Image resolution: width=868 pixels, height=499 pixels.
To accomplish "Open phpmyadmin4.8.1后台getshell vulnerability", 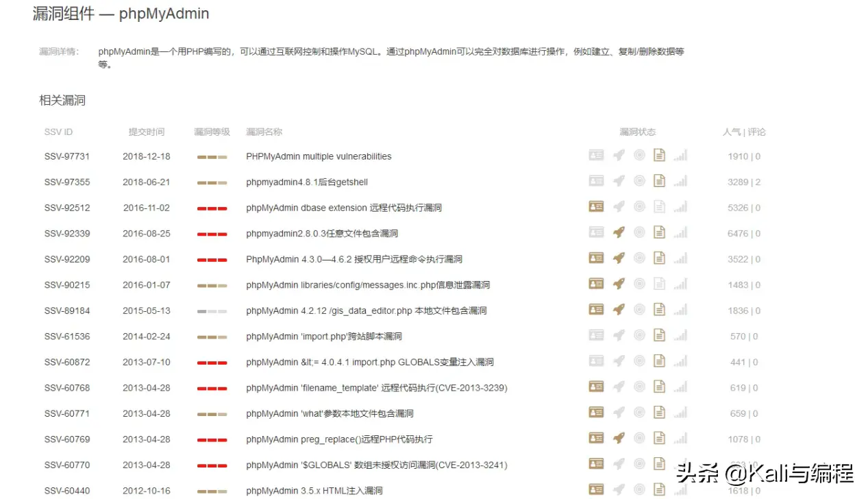I will click(307, 182).
